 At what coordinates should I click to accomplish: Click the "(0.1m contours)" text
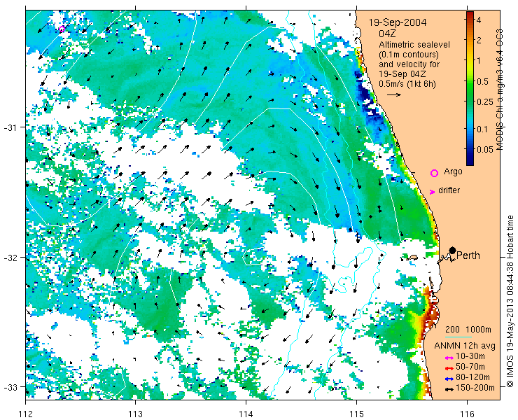(409, 54)
